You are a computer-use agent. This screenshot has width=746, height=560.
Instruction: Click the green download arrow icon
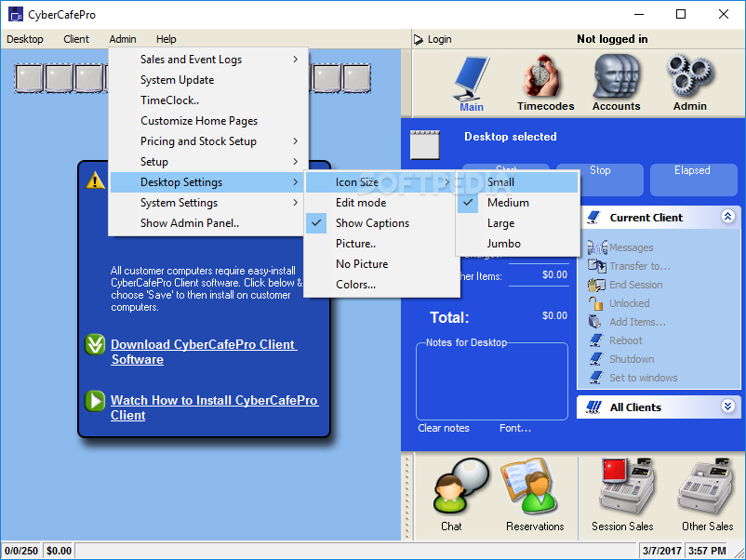click(x=95, y=344)
